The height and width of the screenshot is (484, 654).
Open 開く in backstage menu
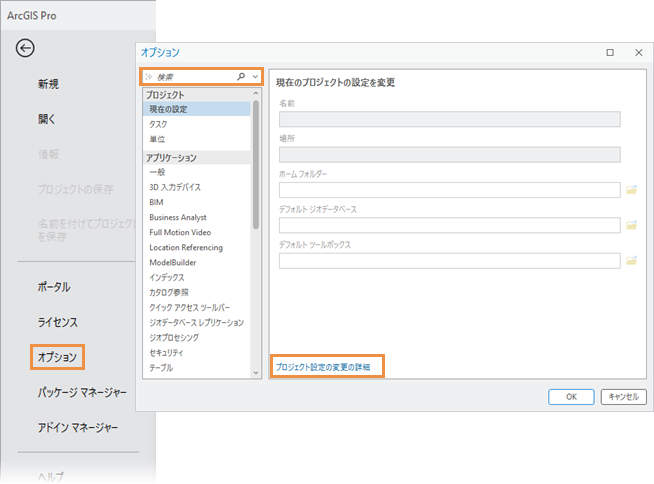tap(47, 119)
